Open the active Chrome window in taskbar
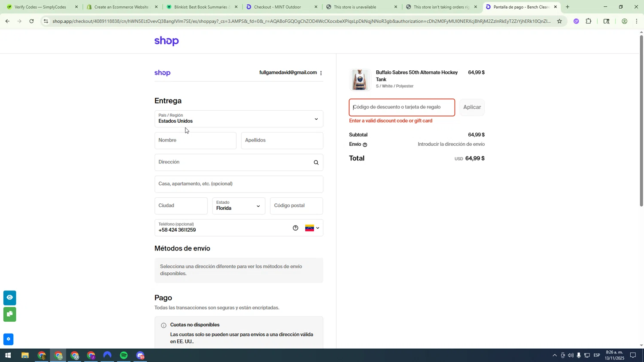This screenshot has width=644, height=362. [58, 356]
